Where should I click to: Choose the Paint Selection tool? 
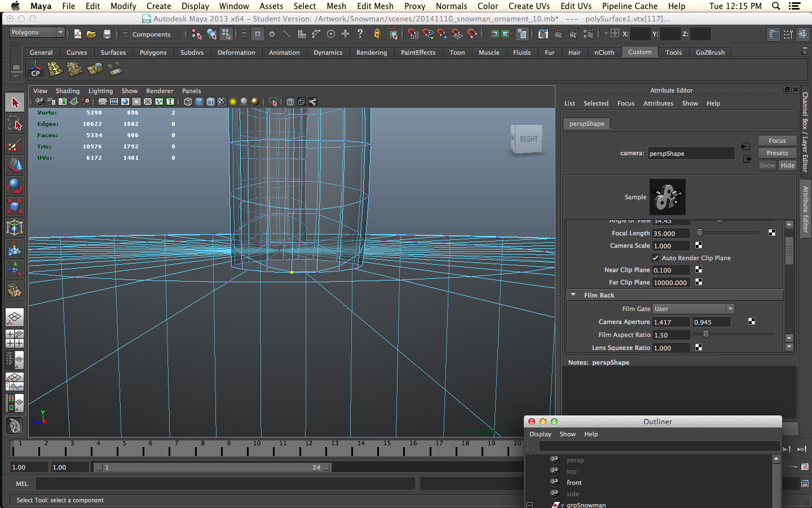click(x=15, y=144)
